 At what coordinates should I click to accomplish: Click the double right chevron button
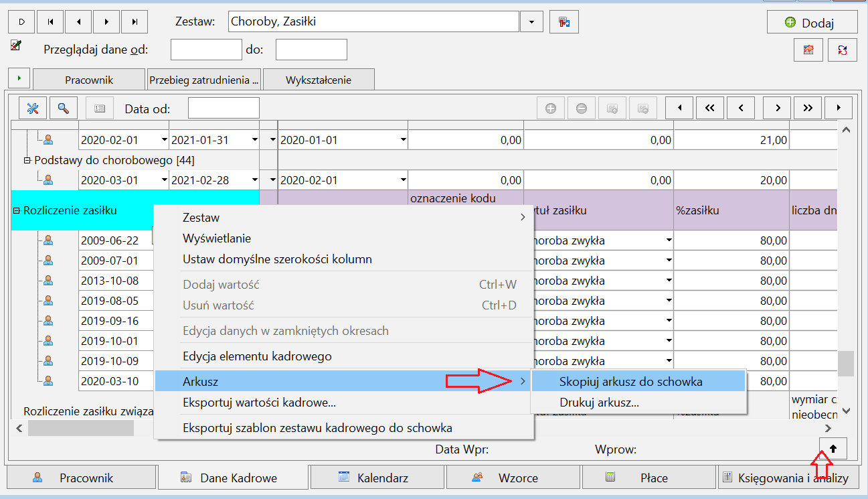tap(808, 108)
